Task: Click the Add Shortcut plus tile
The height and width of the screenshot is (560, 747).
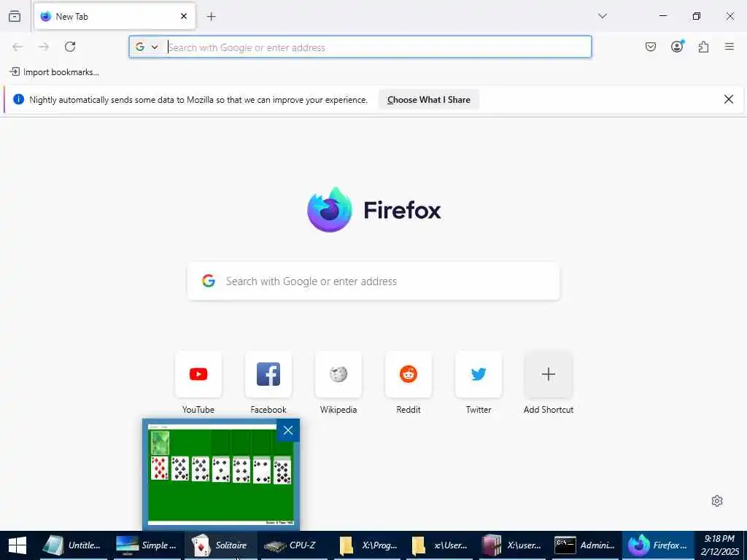Action: click(549, 374)
